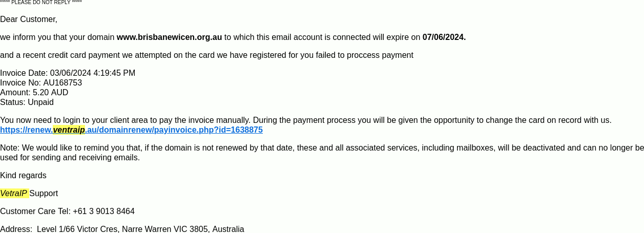Click the Note paragraph about domain deactivation

click(322, 153)
